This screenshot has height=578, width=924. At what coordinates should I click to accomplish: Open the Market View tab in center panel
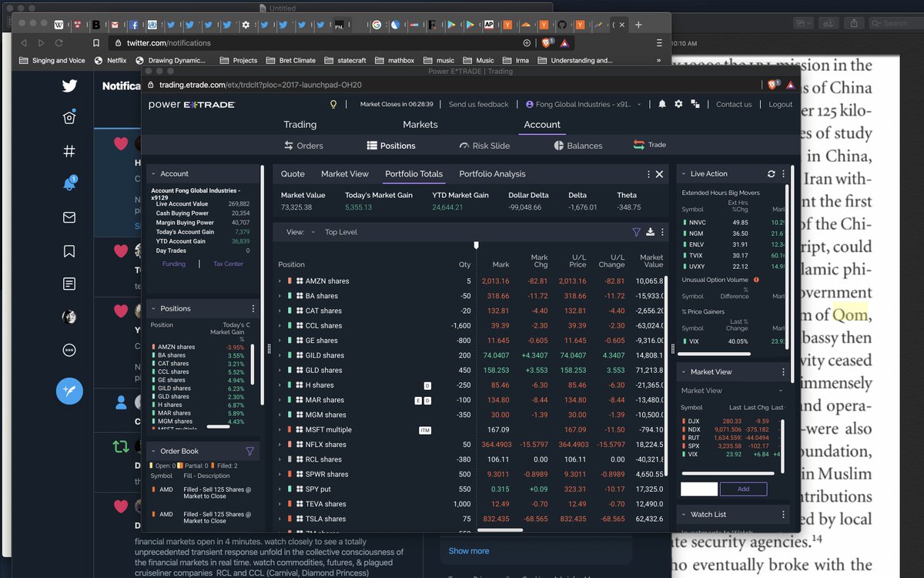pos(345,174)
